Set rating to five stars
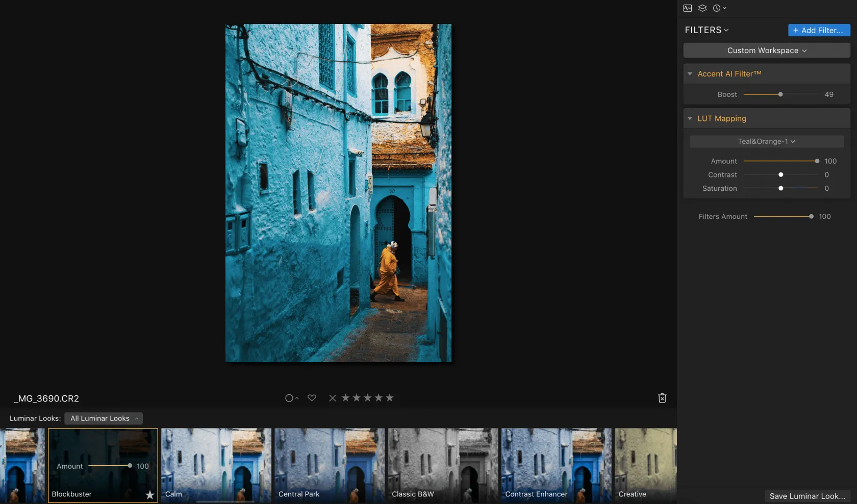Screen dimensions: 857x504 (390, 398)
